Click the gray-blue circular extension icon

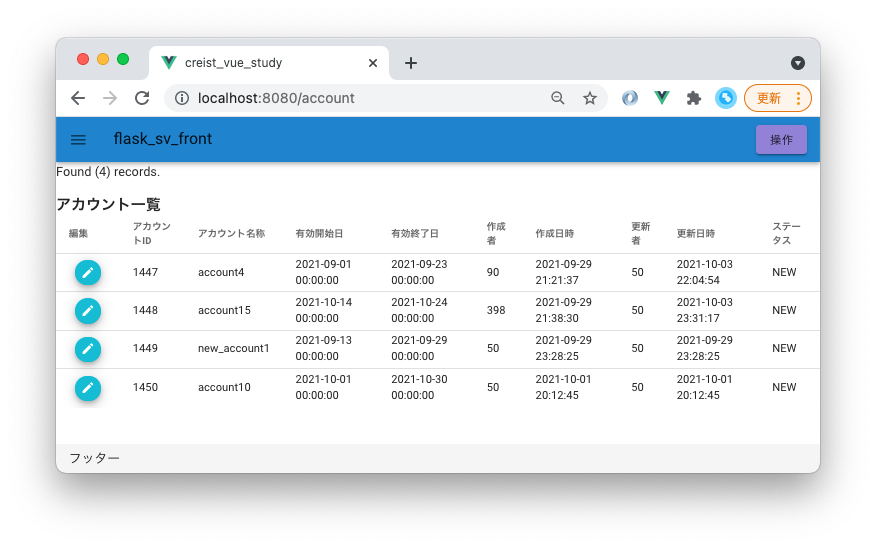(630, 98)
